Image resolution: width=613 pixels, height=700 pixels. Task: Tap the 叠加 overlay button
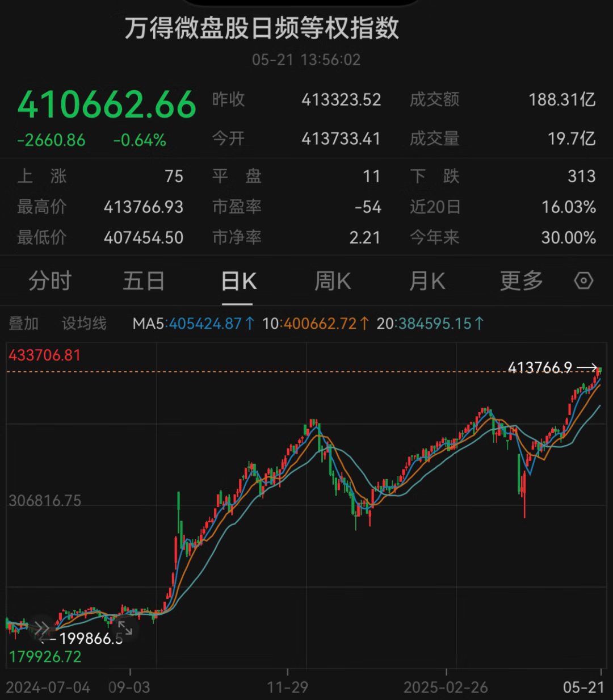[23, 324]
